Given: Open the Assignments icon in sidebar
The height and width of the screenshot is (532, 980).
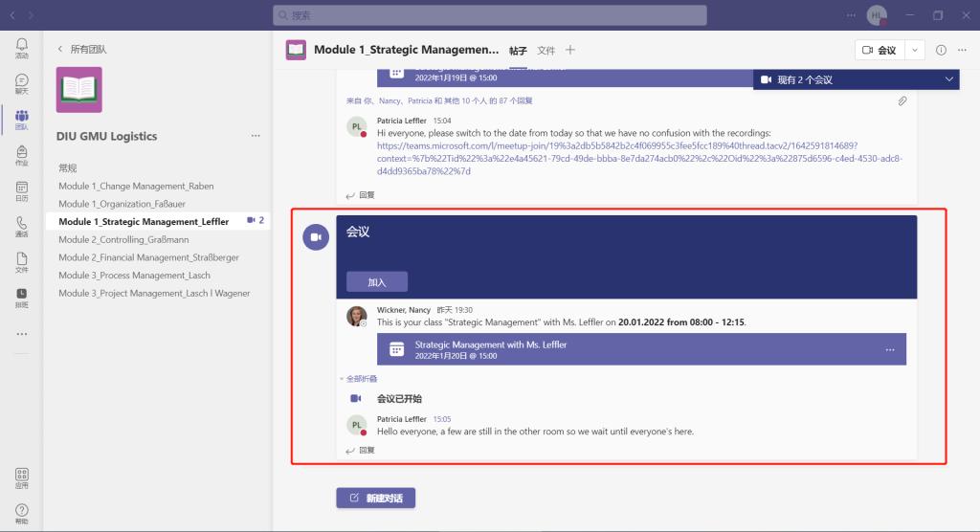Looking at the screenshot, I should (21, 155).
